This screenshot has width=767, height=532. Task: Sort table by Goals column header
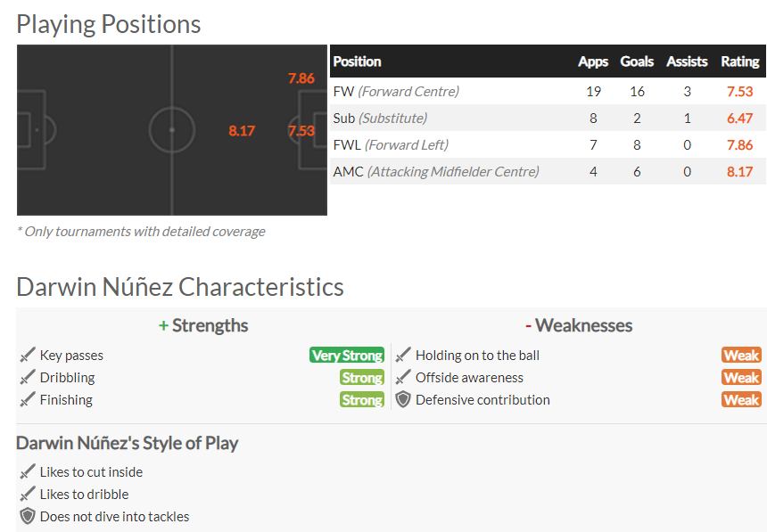(637, 61)
